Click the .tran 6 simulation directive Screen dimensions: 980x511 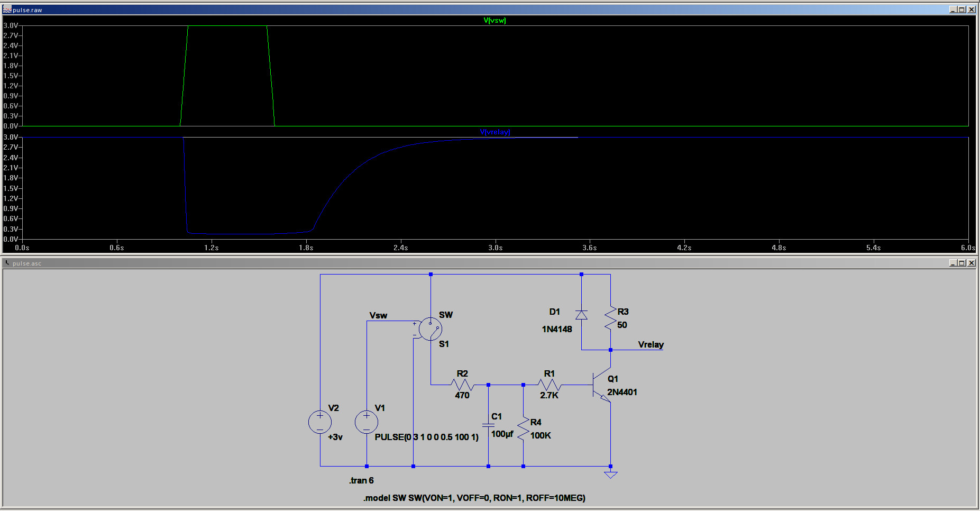[x=361, y=480]
